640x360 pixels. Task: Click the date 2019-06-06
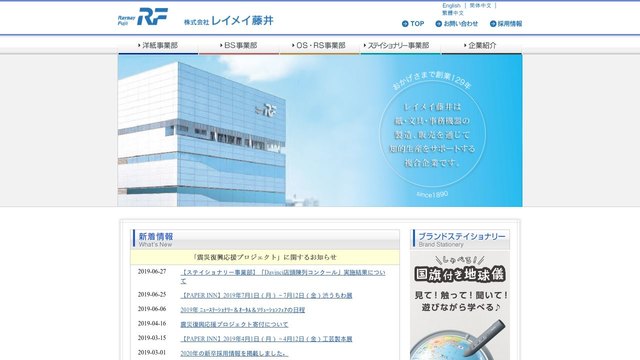click(152, 309)
